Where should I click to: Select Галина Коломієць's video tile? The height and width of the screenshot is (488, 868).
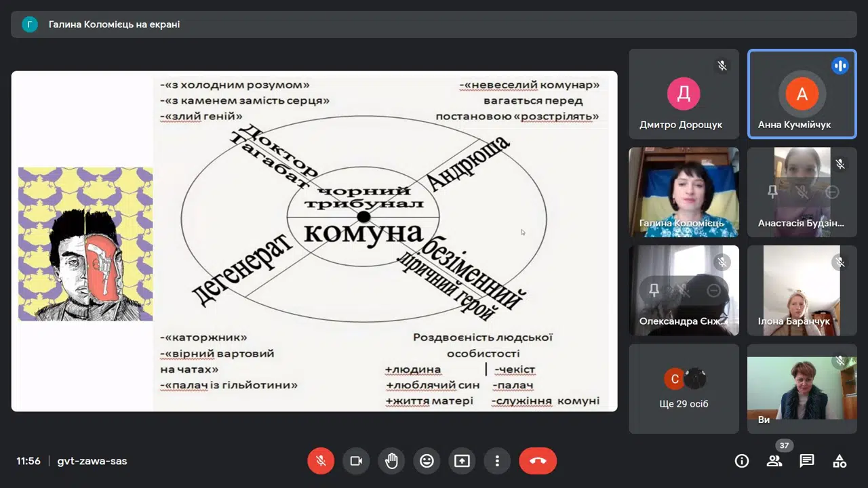pyautogui.click(x=684, y=192)
